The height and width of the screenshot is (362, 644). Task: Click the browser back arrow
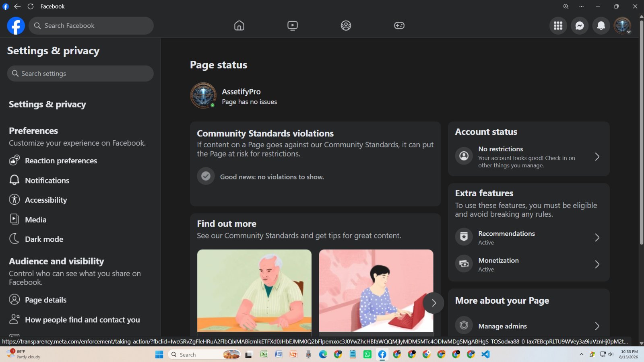(17, 6)
